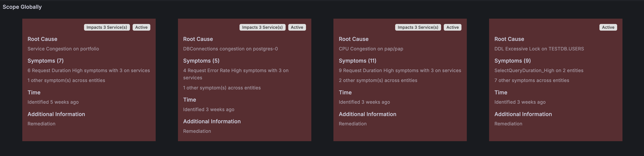Screen dimensions: 644x156
Task: Click Impacts 3 Service(s) on the postgres-0 card
Action: (x=262, y=27)
